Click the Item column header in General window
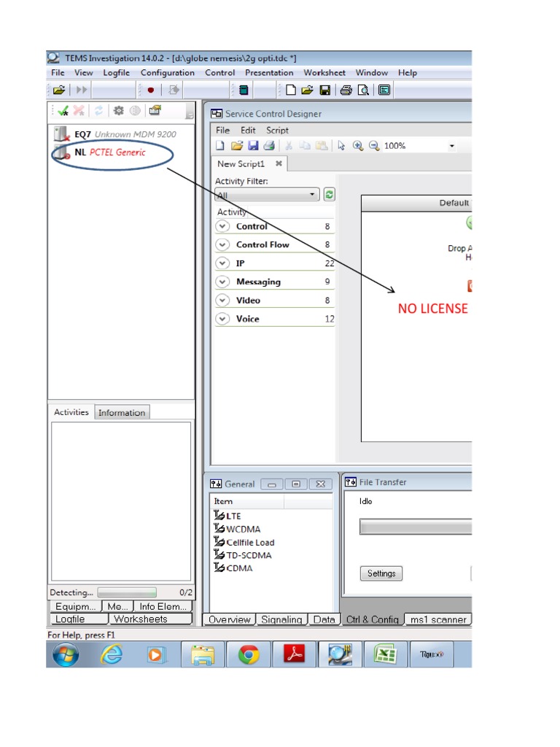This screenshot has width=560, height=747. tap(246, 501)
